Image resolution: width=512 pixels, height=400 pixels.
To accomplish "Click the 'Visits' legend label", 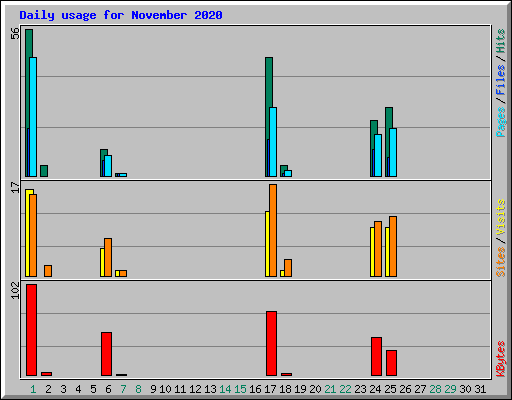I will [x=501, y=218].
